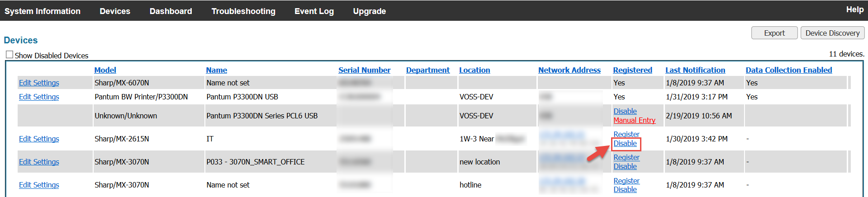Viewport: 868px width, 197px height.
Task: Open the System Information menu
Action: coord(43,11)
